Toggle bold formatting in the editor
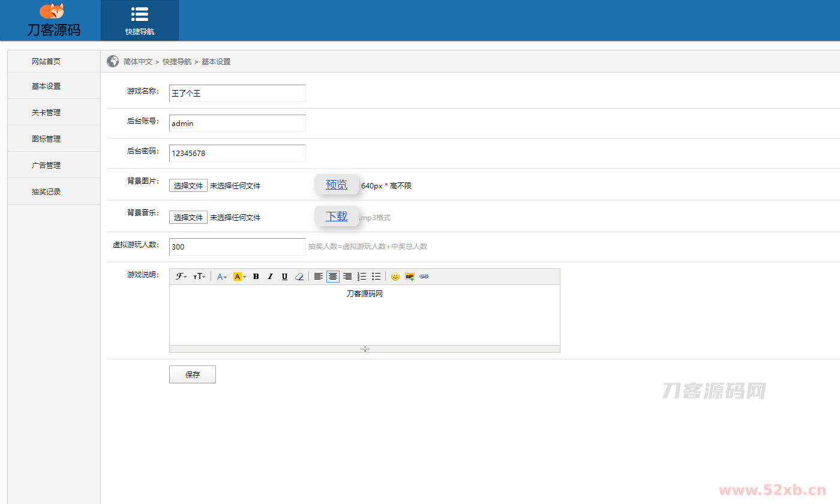The width and height of the screenshot is (840, 504). tap(256, 277)
